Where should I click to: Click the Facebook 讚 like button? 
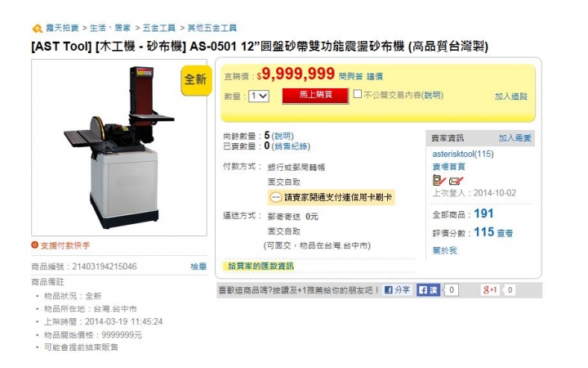click(428, 289)
